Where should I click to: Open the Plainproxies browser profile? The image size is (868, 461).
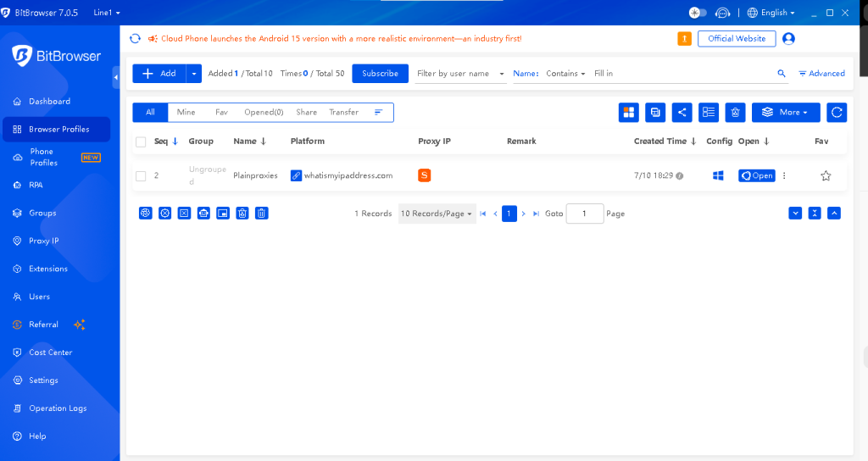pos(757,175)
